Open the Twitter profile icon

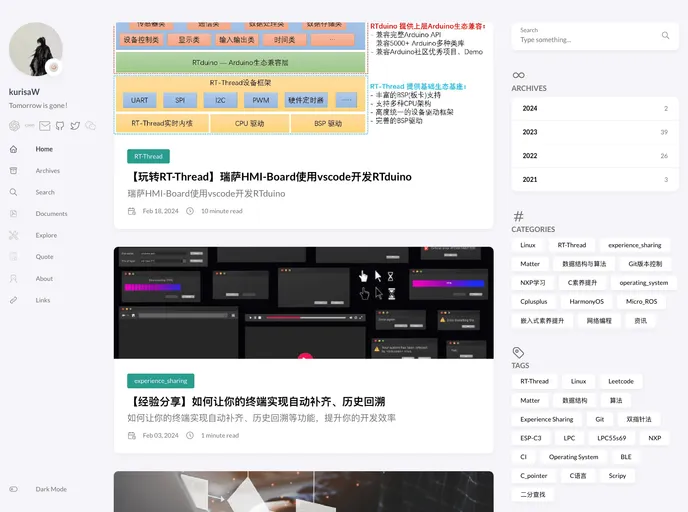75,126
